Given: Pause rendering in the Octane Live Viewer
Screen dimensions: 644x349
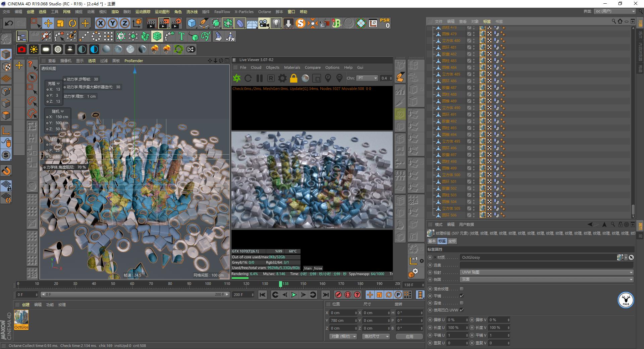Looking at the screenshot, I should coord(259,78).
